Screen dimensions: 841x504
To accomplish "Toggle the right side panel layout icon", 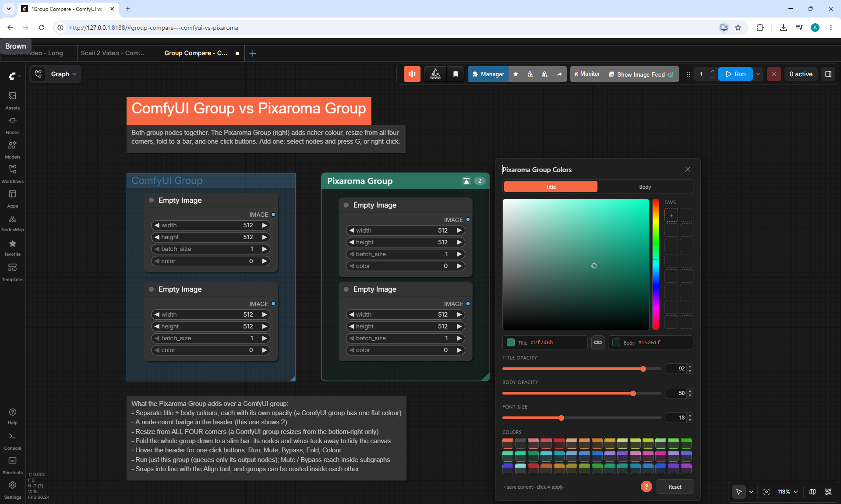I will (x=828, y=74).
